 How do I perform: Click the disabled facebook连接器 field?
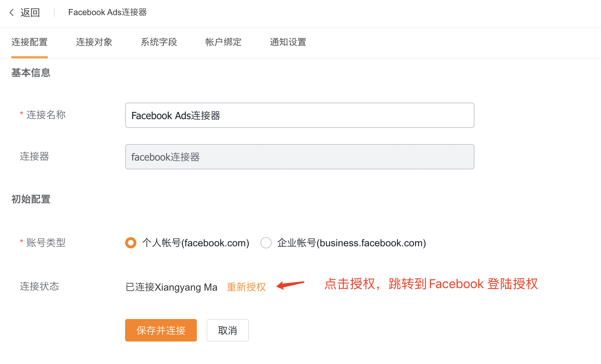[x=300, y=157]
